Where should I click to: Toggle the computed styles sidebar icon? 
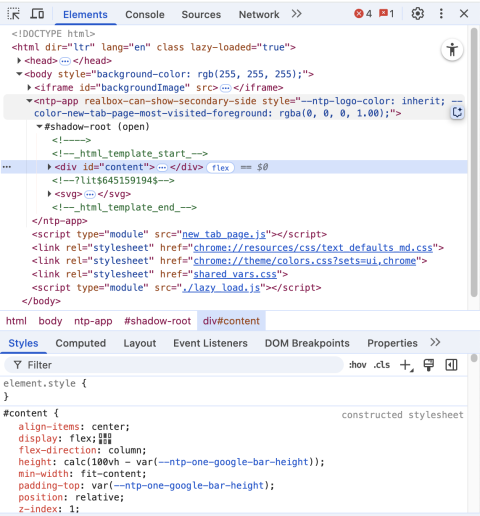[451, 365]
